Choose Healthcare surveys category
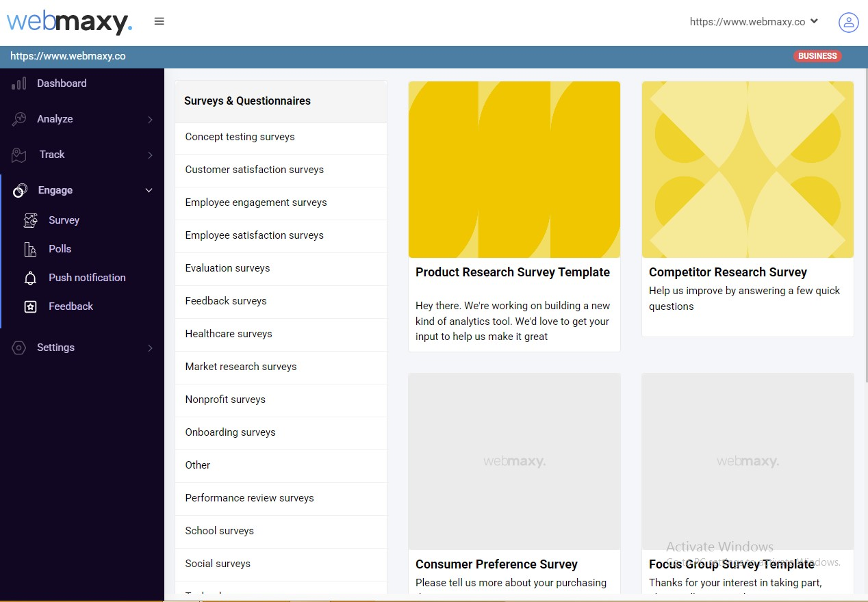868x602 pixels. [281, 335]
